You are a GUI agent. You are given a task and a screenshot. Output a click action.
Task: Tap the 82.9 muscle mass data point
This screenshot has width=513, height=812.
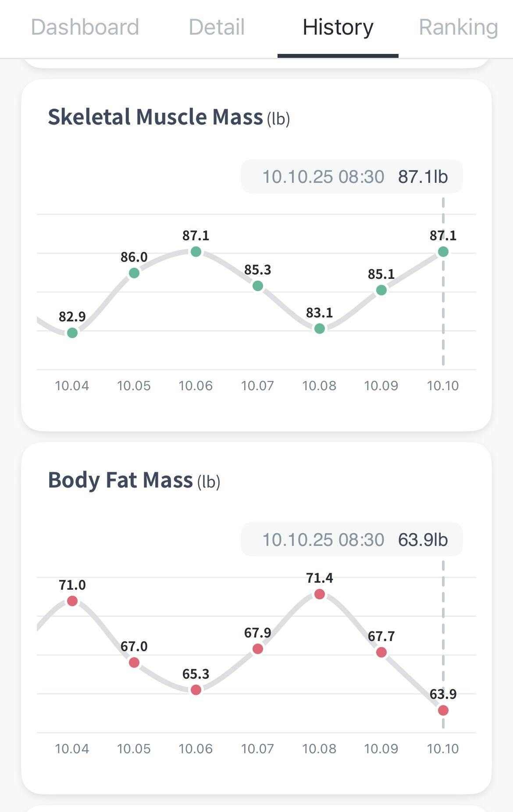click(x=72, y=333)
